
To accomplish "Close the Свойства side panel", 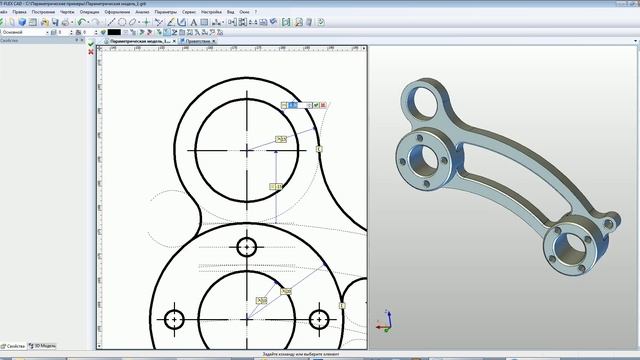I will pyautogui.click(x=82, y=40).
